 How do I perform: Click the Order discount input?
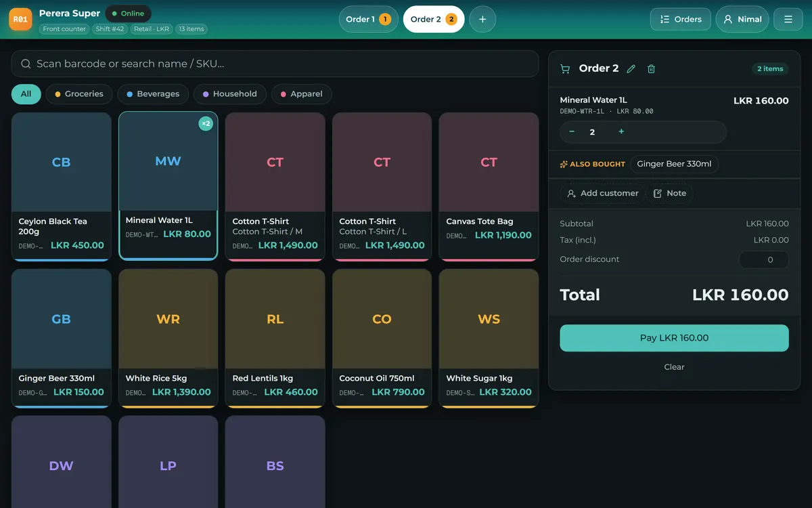[764, 259]
